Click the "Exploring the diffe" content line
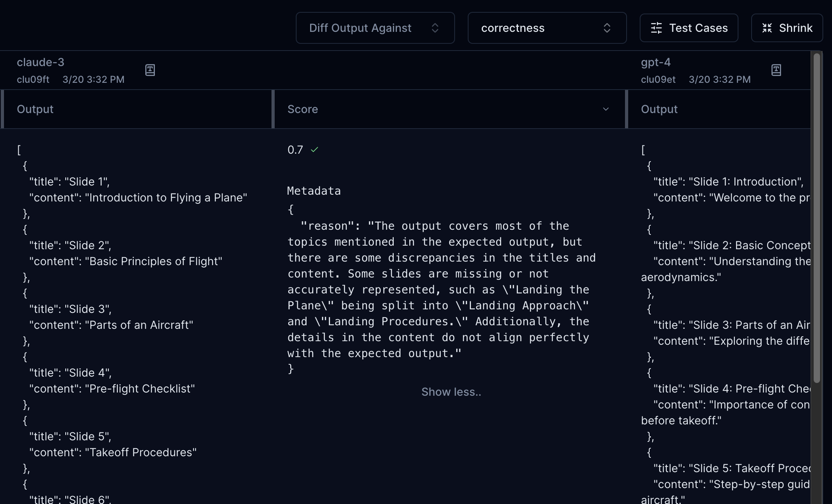This screenshot has width=832, height=504. [x=732, y=341]
